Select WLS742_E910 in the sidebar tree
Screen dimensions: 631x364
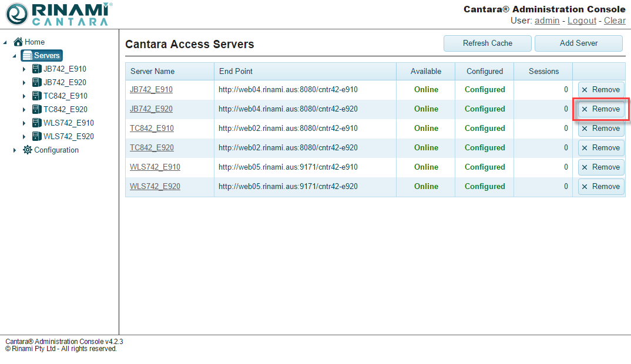coord(68,123)
